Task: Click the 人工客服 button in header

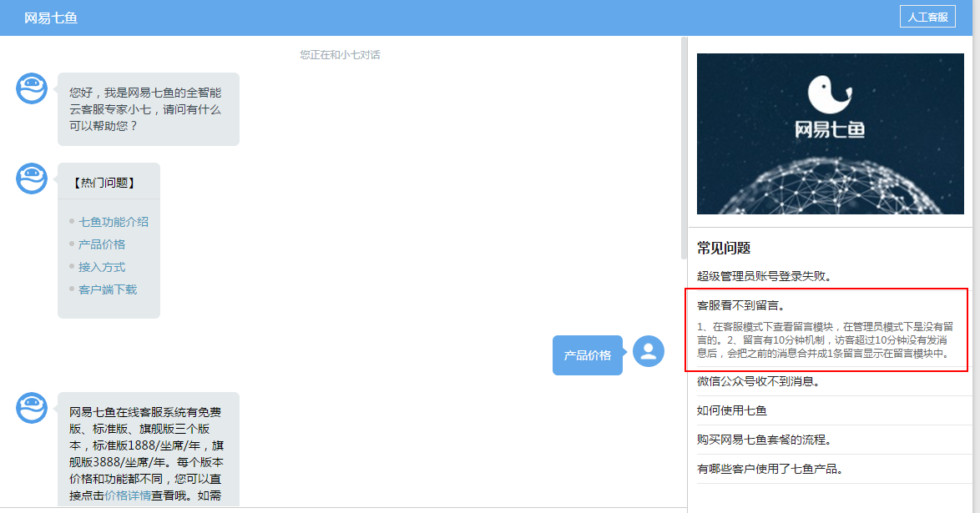Action: point(927,17)
